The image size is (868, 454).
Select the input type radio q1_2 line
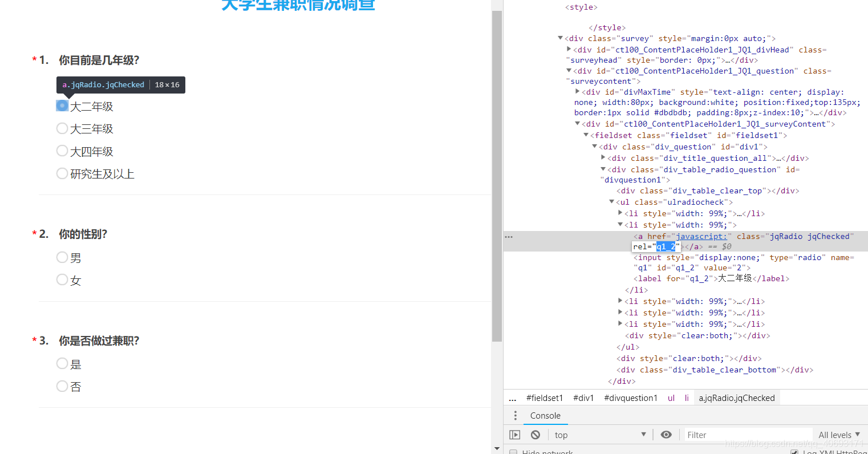(744, 262)
